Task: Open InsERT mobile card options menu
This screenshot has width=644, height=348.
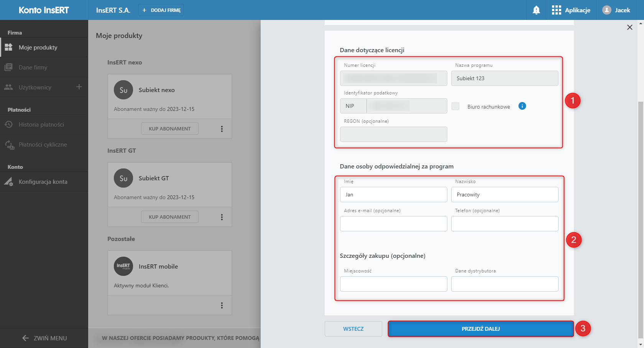Action: point(222,305)
